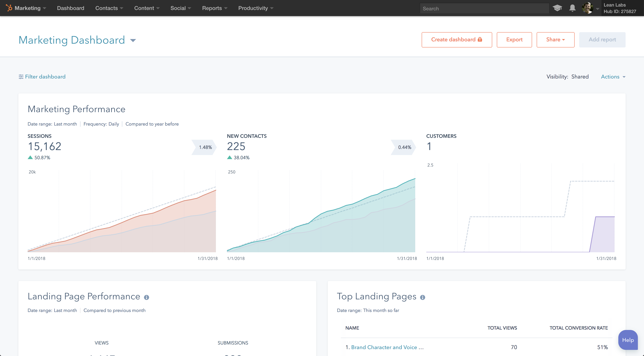Open the HubSpot Academy graduation cap icon
This screenshot has height=356, width=644.
pyautogui.click(x=558, y=8)
